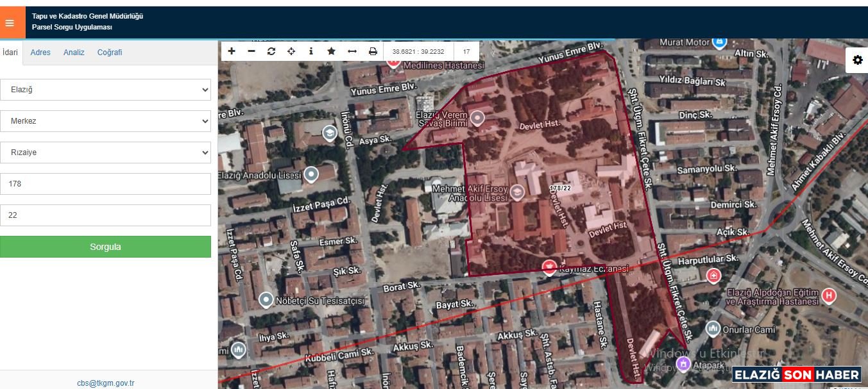The height and width of the screenshot is (389, 868).
Task: Zoom out with the minus icon
Action: tap(251, 51)
